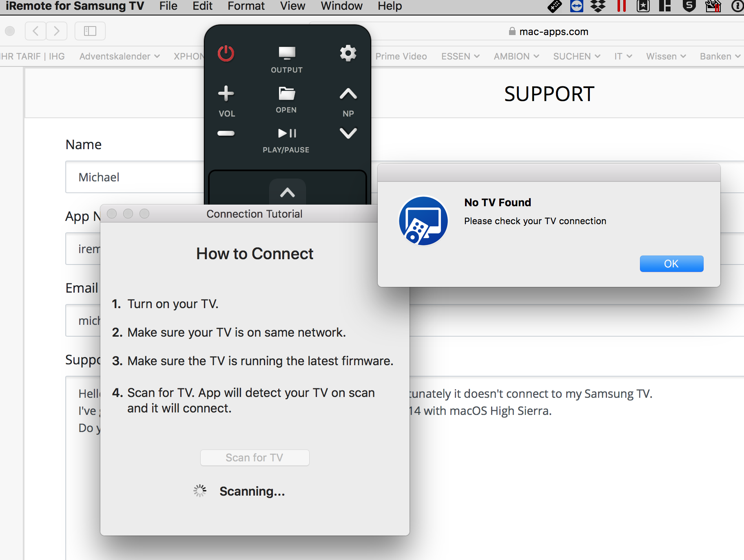Screen dimensions: 744x560
Task: Click the iRemote app icon in alert dialog
Action: tap(423, 221)
